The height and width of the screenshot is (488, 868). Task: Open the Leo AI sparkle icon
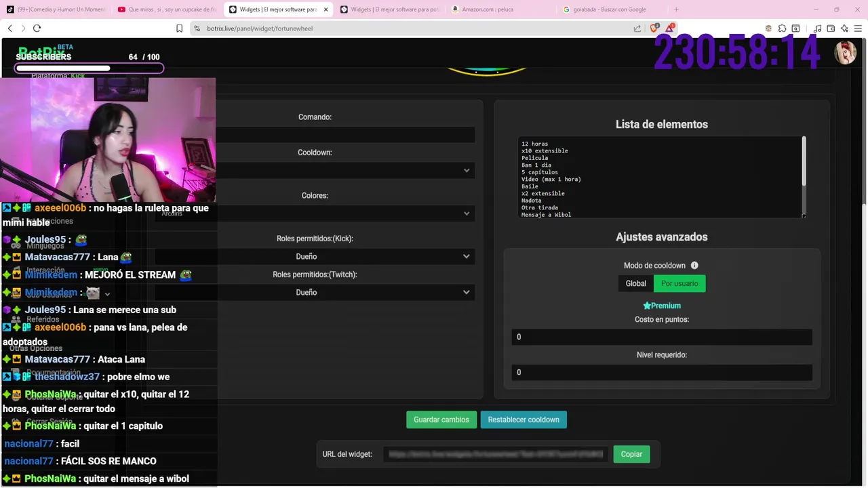[844, 28]
